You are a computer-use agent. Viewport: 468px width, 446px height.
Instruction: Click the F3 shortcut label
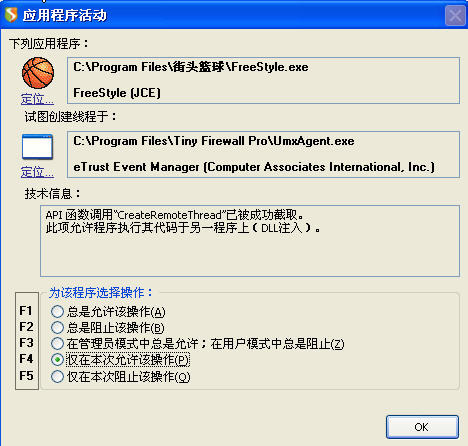click(26, 343)
